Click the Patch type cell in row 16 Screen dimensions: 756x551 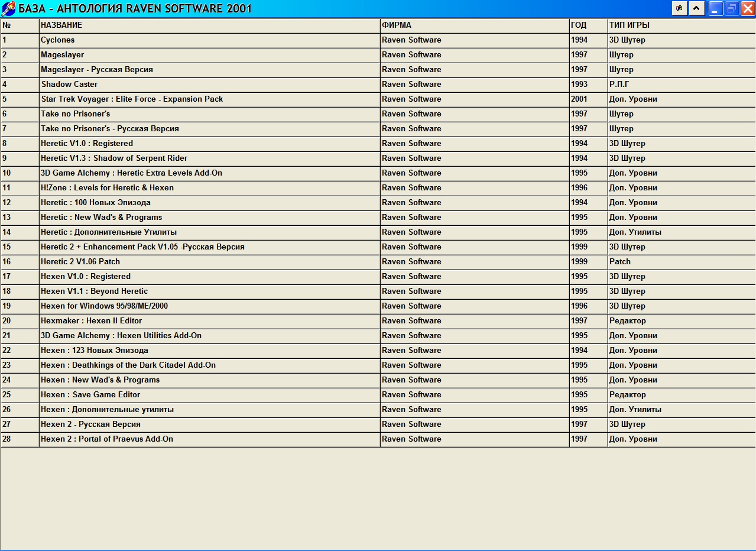[620, 262]
